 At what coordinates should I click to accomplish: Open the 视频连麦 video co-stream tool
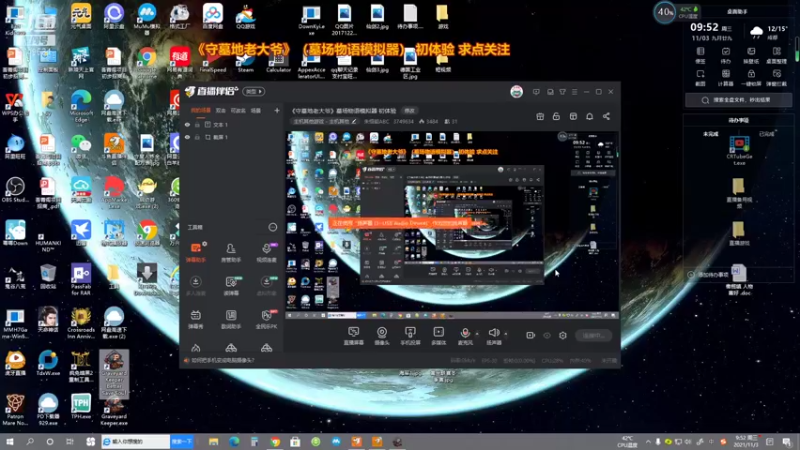pyautogui.click(x=266, y=253)
